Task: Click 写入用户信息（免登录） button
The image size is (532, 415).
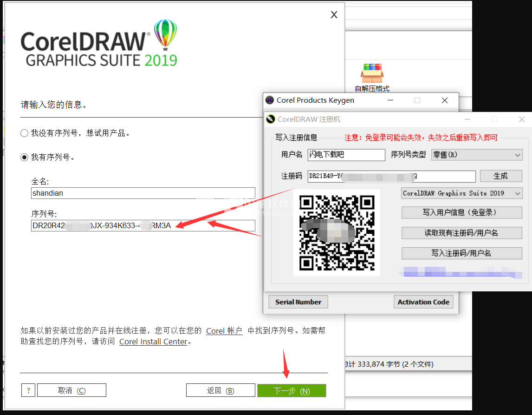Action: tap(462, 212)
